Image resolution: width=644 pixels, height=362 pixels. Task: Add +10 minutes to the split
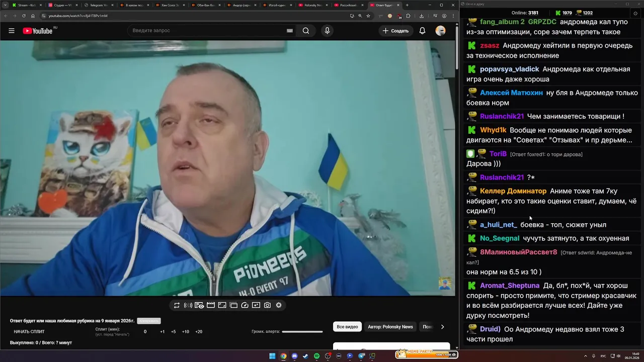pos(186,332)
